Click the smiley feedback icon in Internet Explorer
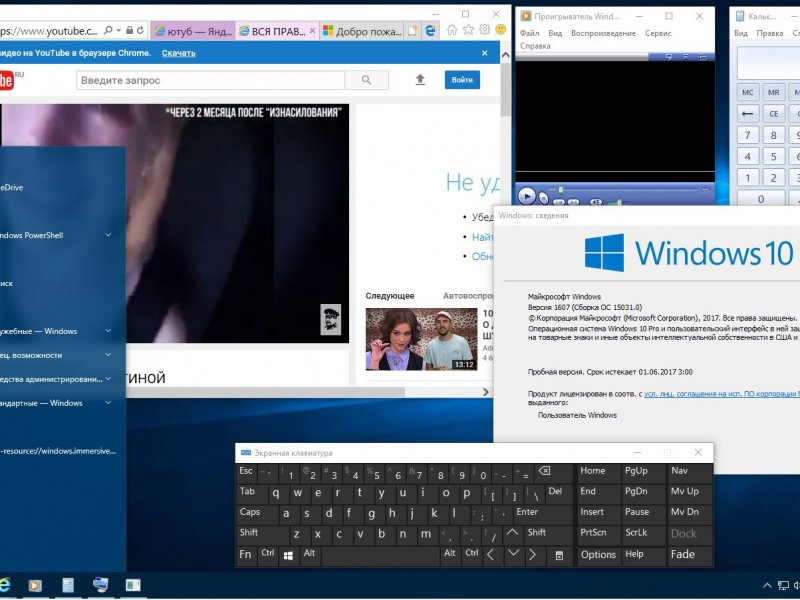This screenshot has height=600, width=800. [x=501, y=30]
